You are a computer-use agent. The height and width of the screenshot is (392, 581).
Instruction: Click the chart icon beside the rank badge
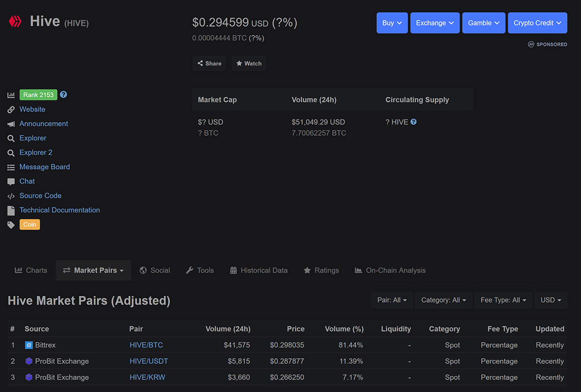pyautogui.click(x=11, y=95)
